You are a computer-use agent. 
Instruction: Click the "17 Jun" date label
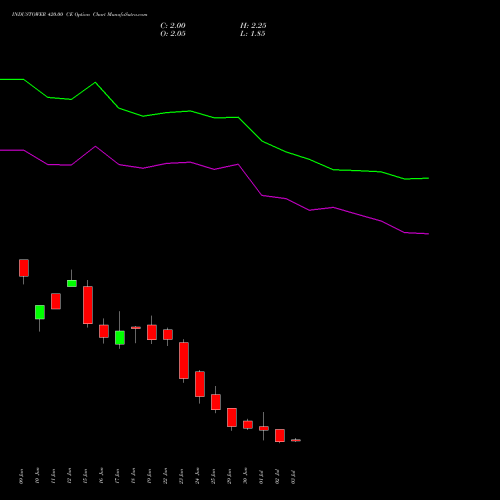[x=118, y=476]
